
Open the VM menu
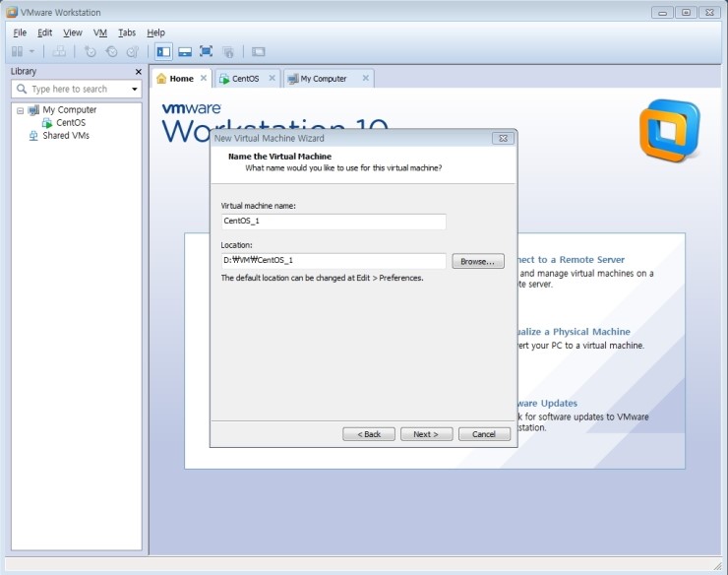[99, 32]
